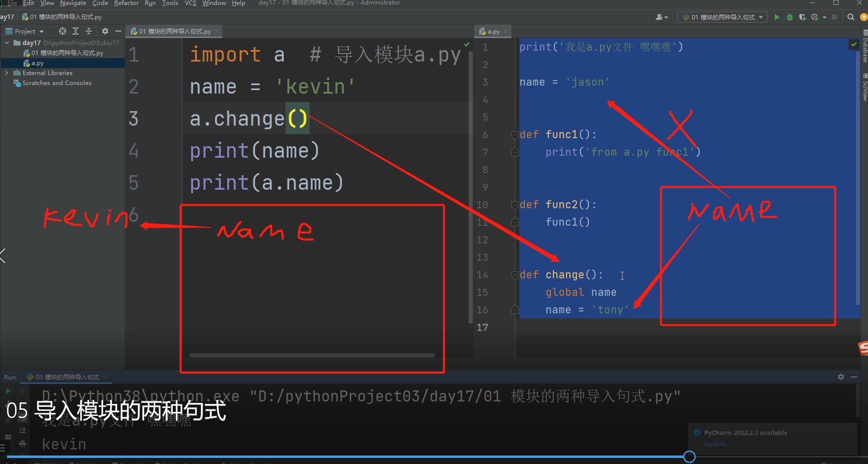868x464 pixels.
Task: Click Select Opened File crosshair icon
Action: pos(63,31)
